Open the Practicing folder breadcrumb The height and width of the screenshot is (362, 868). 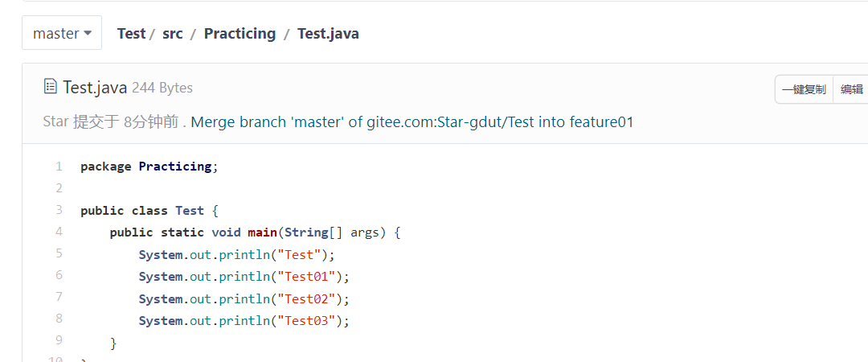240,33
